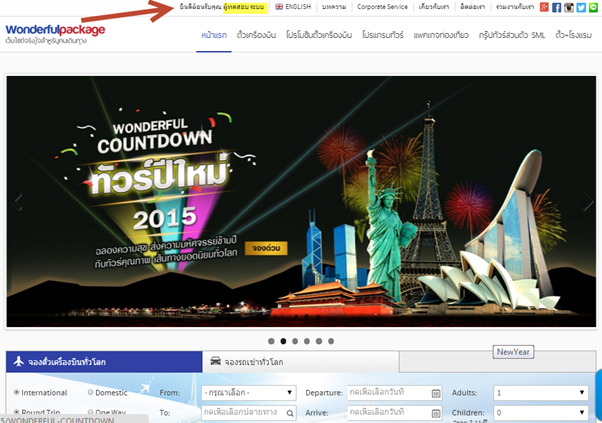The width and height of the screenshot is (602, 423).
Task: Switch to จองตั๋วเครื่องบินทั่วโลก tab
Action: (x=104, y=362)
